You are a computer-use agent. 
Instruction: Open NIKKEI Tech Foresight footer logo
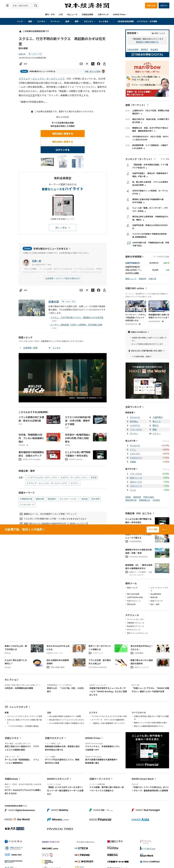(x=146, y=810)
